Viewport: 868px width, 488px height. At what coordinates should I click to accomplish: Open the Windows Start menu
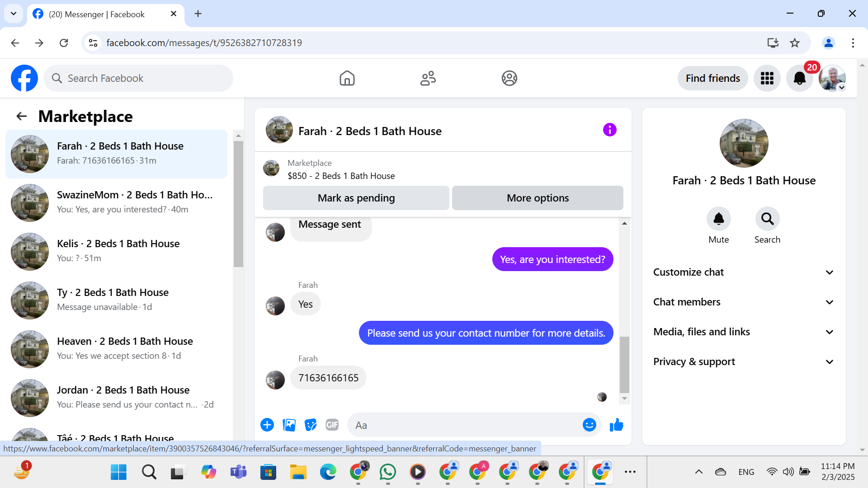(x=119, y=472)
